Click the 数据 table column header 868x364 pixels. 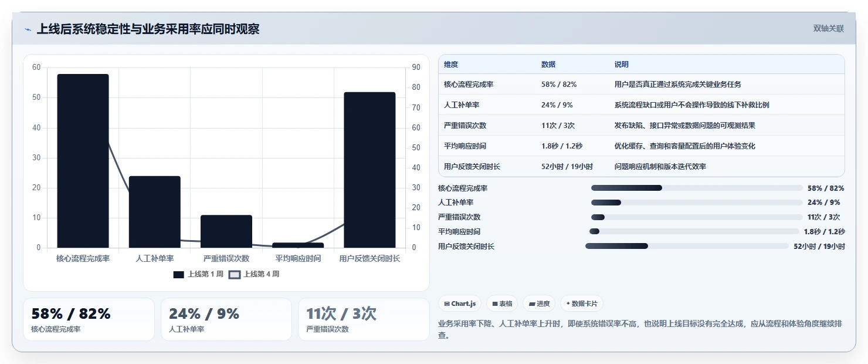coord(548,65)
